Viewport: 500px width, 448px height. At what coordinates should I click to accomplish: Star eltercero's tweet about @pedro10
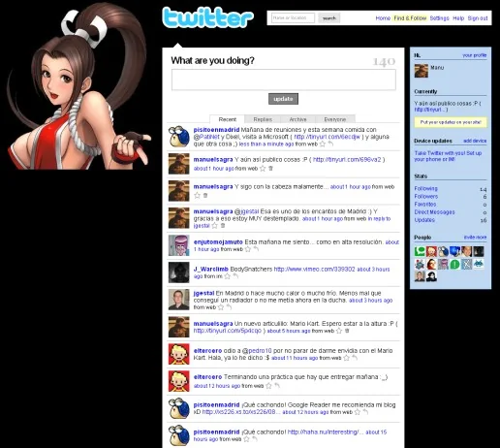(346, 358)
